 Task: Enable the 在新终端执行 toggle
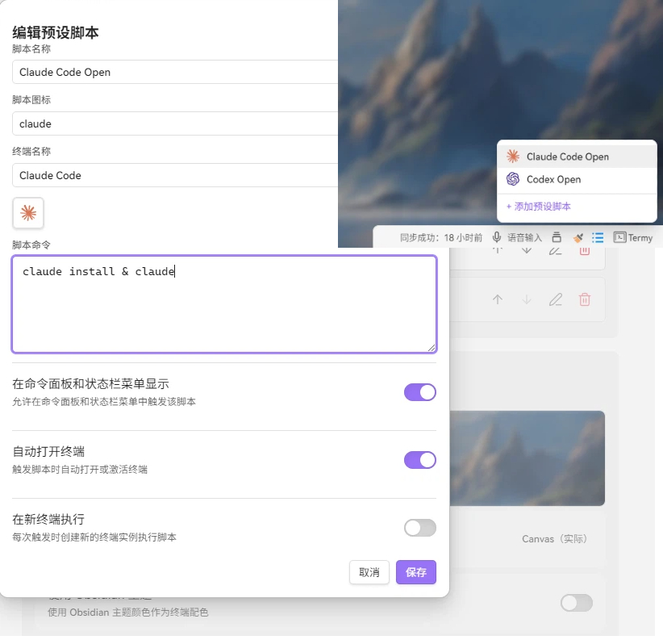pos(420,528)
